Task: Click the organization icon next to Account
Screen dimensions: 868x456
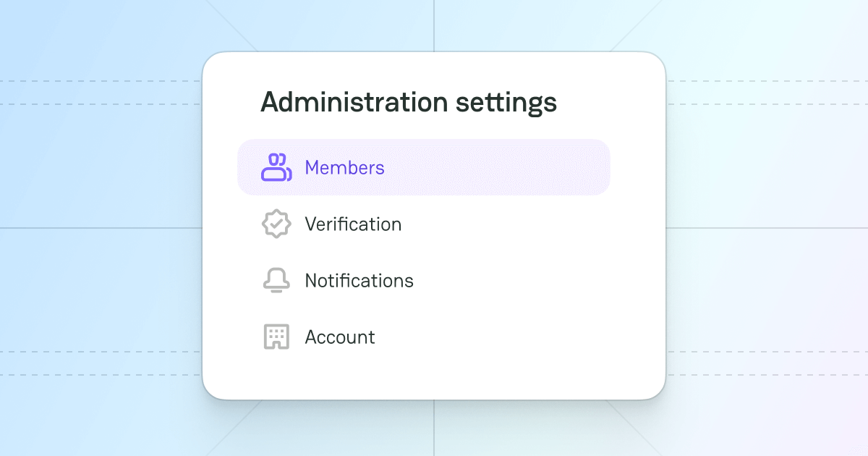Action: (x=276, y=337)
